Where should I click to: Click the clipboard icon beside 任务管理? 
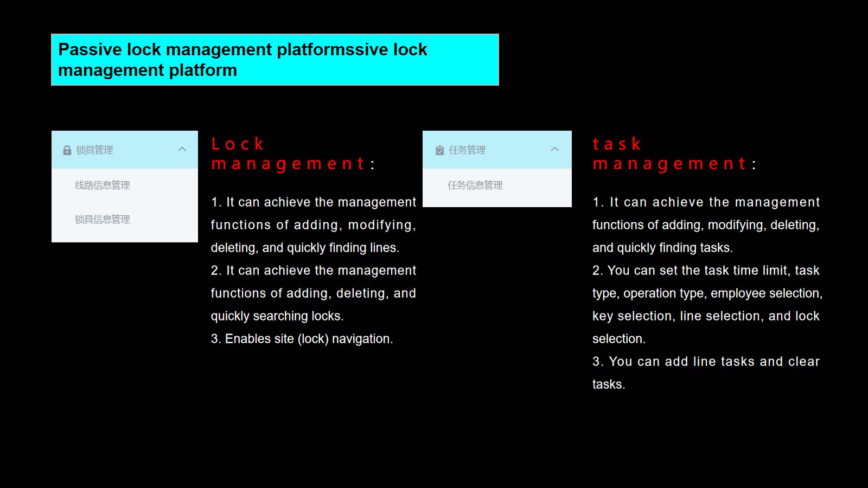pos(440,150)
